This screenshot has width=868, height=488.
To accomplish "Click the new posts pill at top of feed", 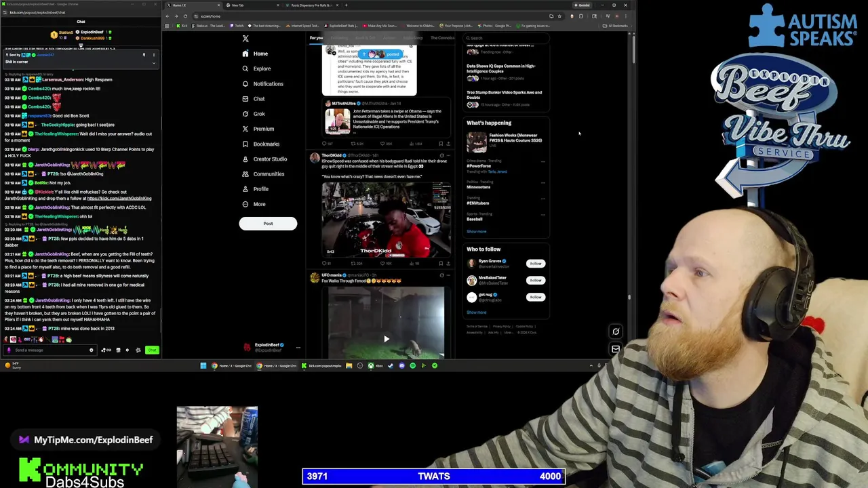I will pos(381,54).
